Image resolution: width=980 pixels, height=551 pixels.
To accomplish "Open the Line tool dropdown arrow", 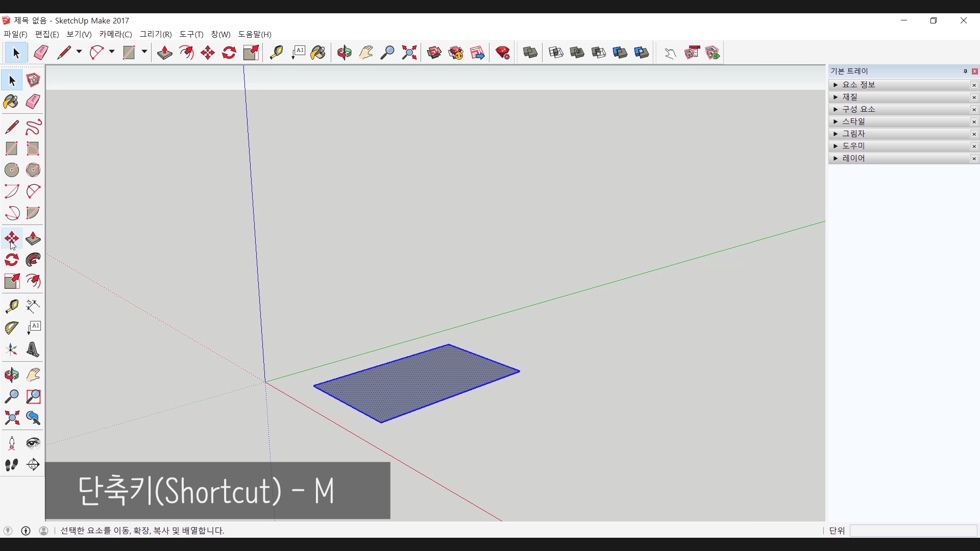I will click(x=79, y=52).
